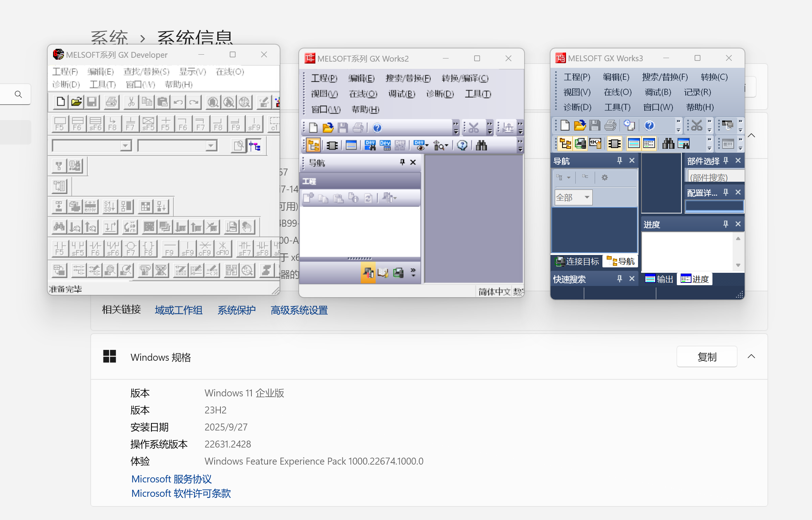The image size is (812, 520).
Task: Click Open Project icon in GX Developer toolbar
Action: coord(76,102)
